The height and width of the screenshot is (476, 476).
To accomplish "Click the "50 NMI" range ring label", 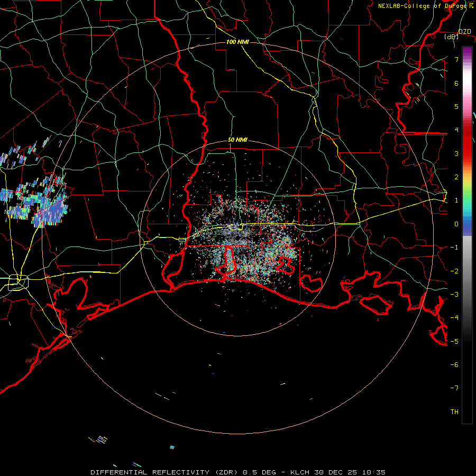I will point(237,140).
